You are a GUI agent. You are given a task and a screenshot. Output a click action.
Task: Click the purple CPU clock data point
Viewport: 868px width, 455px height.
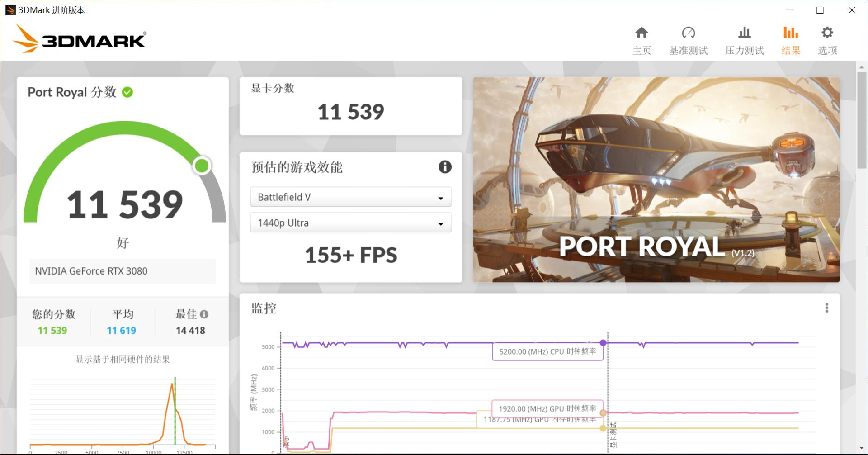pyautogui.click(x=603, y=342)
